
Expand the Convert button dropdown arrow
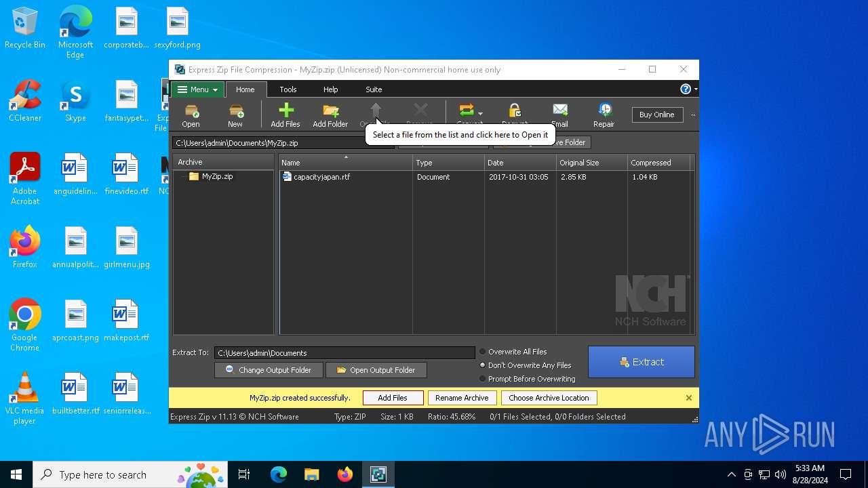[480, 114]
